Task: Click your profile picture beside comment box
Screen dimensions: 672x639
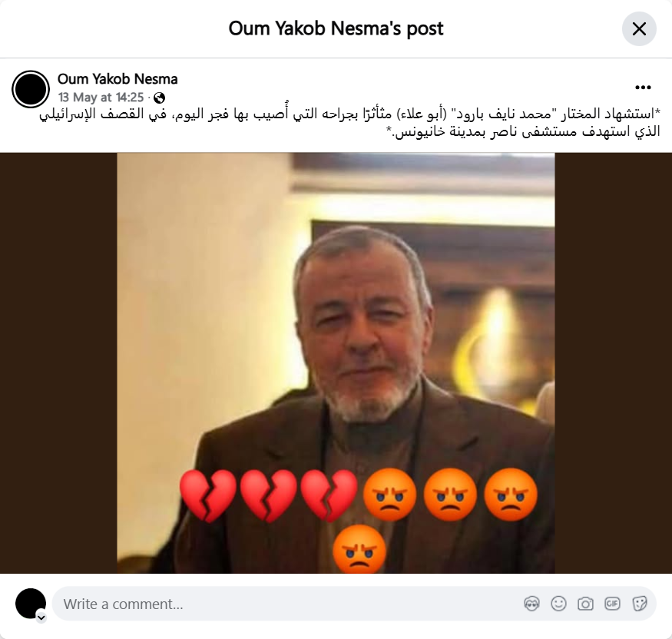Action: tap(31, 604)
